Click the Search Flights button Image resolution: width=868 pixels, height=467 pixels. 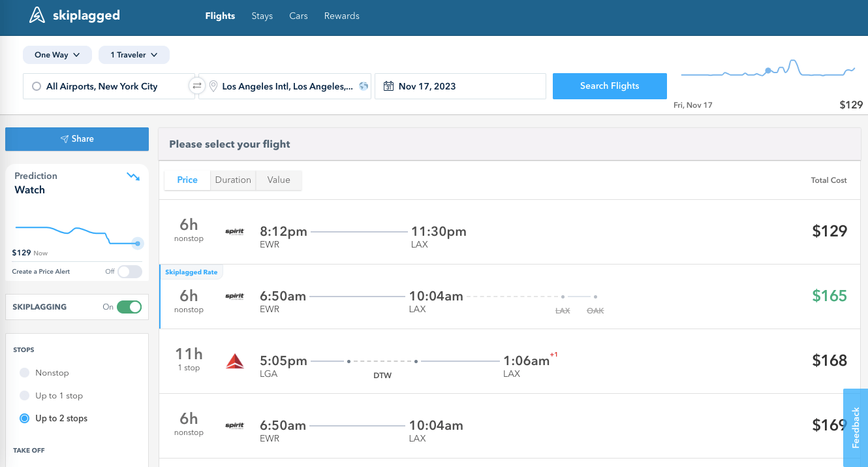click(610, 86)
